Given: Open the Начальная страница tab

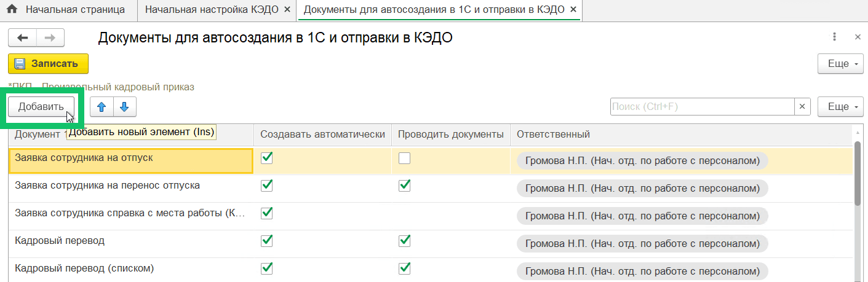Looking at the screenshot, I should 74,10.
